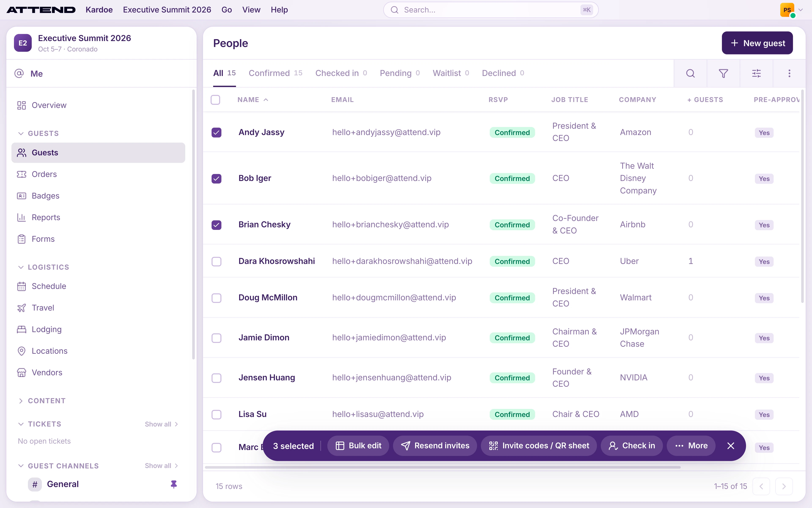The height and width of the screenshot is (508, 812).
Task: Open Lodging bed icon in sidebar
Action: pos(22,330)
